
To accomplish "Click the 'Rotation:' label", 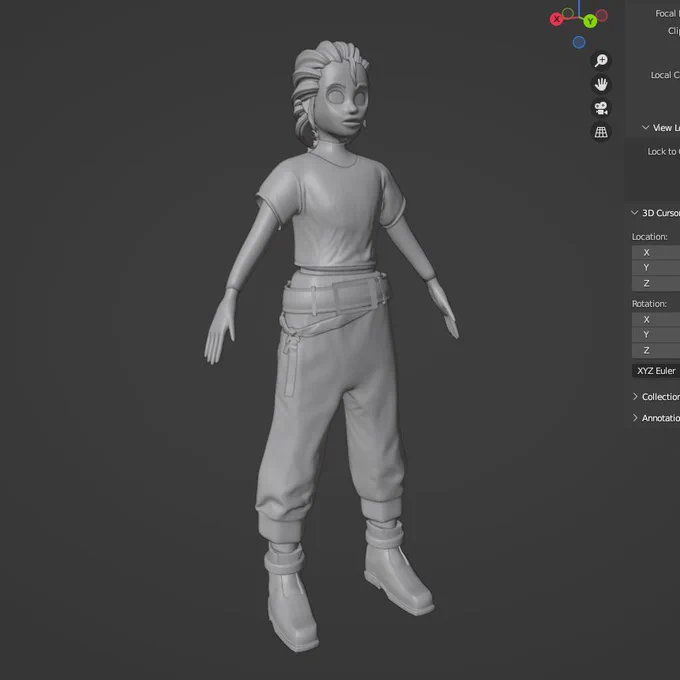I will (x=649, y=304).
